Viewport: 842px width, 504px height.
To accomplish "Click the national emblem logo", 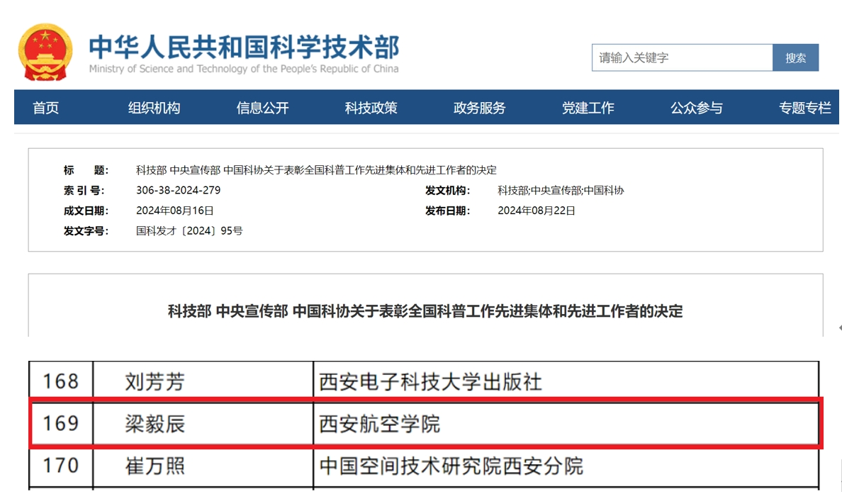I will coord(45,52).
